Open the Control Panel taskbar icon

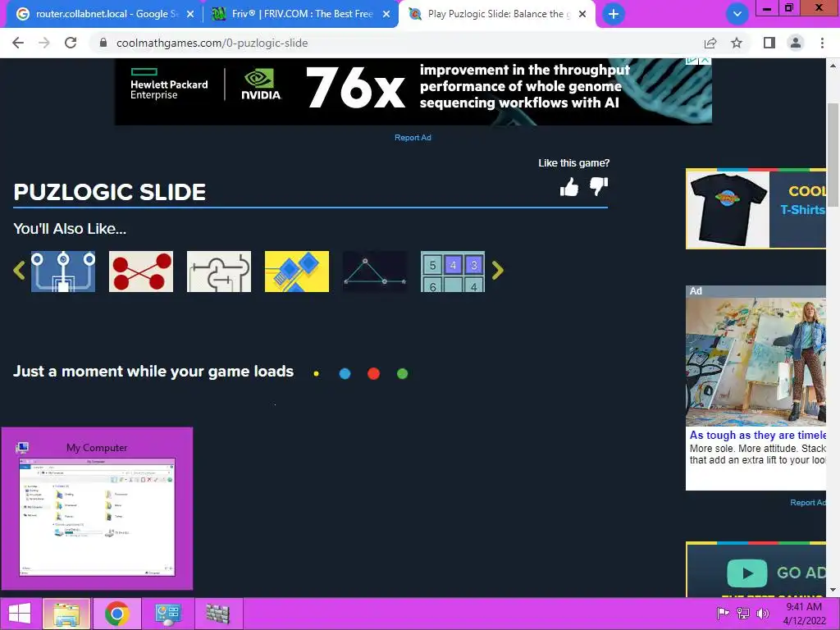167,614
